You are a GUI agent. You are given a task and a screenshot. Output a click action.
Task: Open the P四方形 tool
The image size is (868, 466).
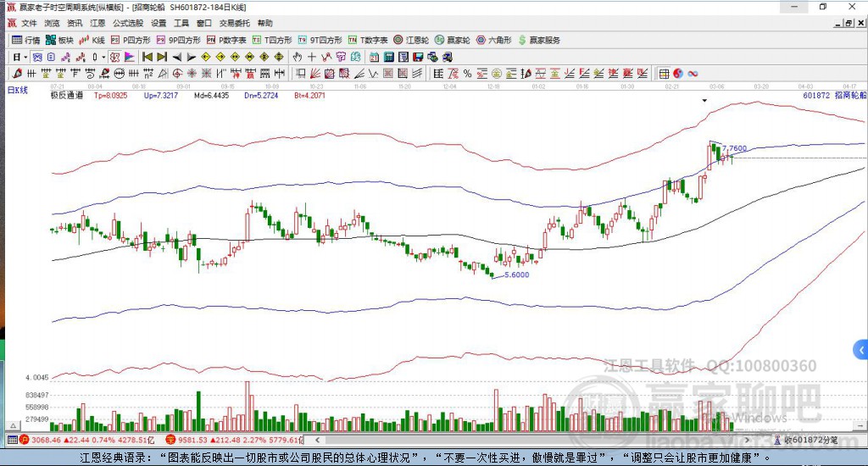(x=131, y=40)
